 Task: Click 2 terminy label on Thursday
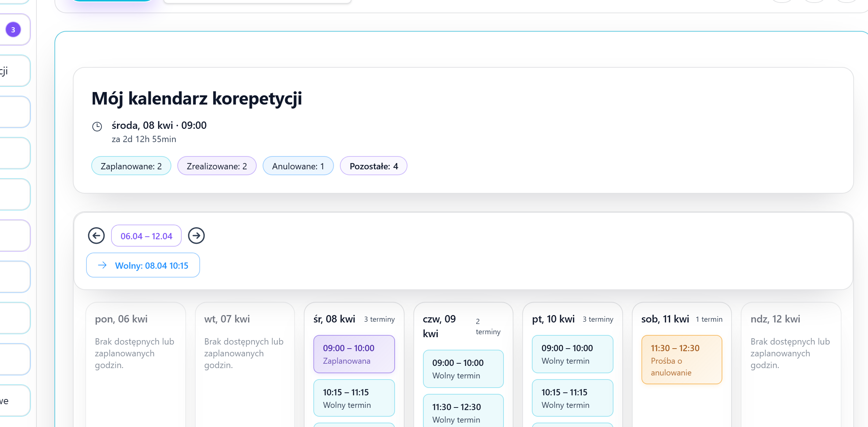(488, 327)
